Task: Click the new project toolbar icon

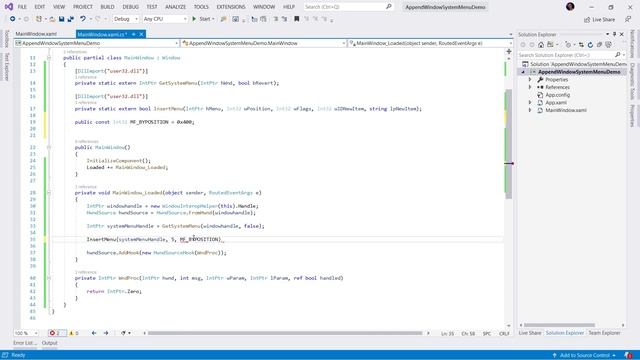Action: point(39,19)
